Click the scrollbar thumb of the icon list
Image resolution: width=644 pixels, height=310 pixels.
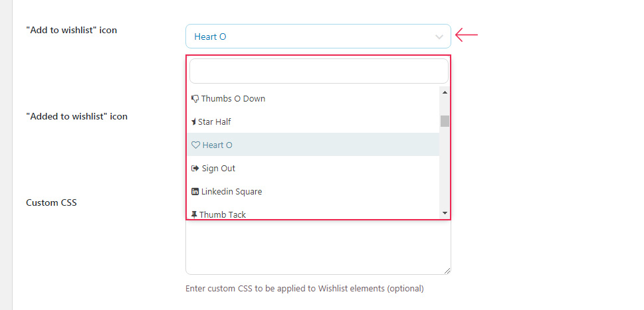point(445,121)
